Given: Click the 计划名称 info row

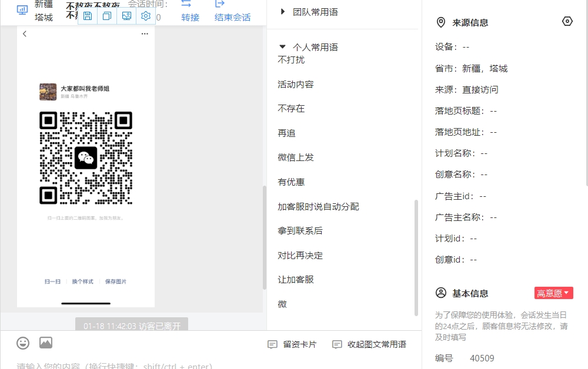Looking at the screenshot, I should click(x=461, y=153).
